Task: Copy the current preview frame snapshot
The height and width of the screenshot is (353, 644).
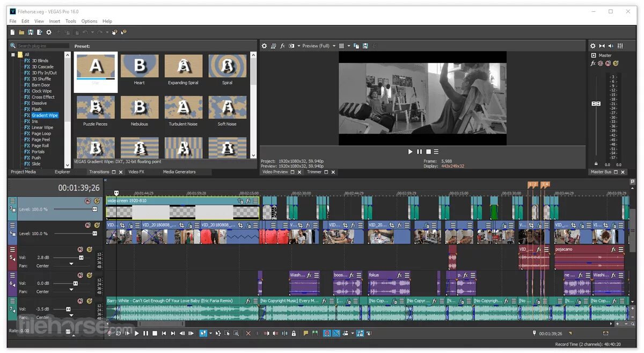Action: pos(356,46)
